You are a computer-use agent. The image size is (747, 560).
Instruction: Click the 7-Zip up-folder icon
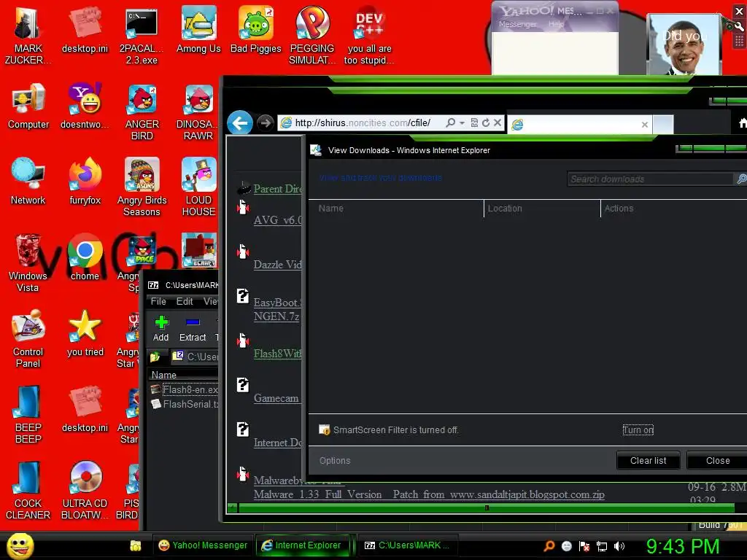155,357
